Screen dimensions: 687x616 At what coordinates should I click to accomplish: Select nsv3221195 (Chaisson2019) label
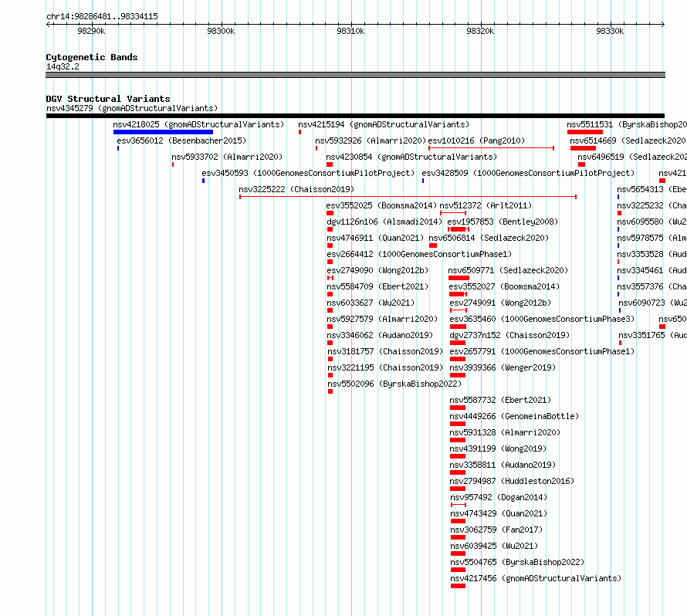[385, 367]
